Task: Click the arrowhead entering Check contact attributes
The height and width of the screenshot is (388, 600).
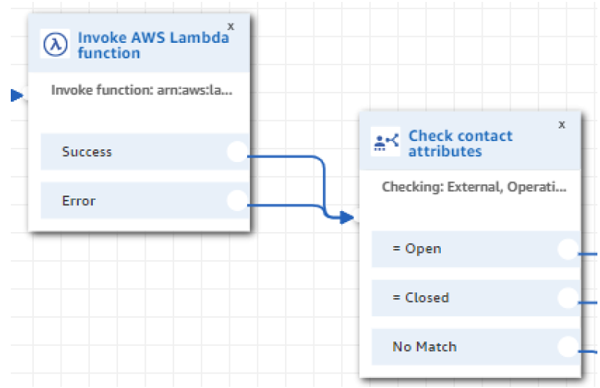Action: tap(346, 218)
